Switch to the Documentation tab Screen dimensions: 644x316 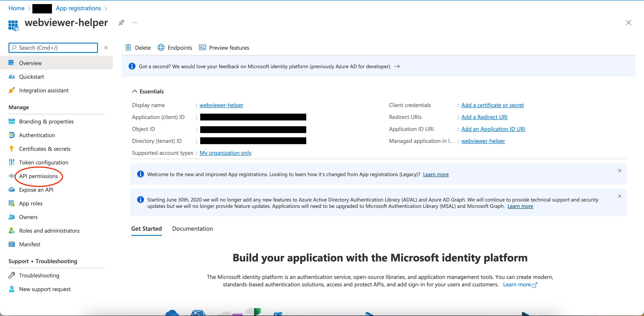(192, 229)
